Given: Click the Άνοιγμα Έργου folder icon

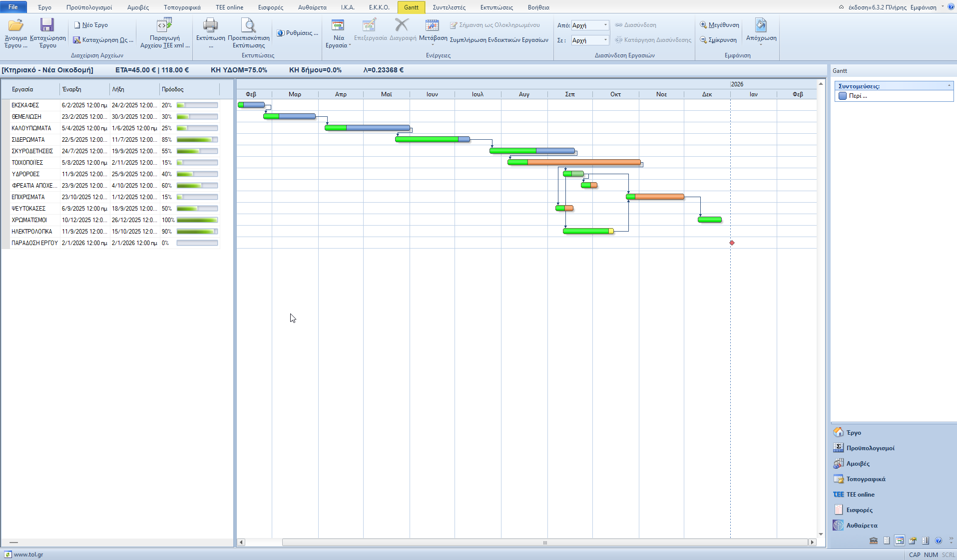Looking at the screenshot, I should click(15, 25).
